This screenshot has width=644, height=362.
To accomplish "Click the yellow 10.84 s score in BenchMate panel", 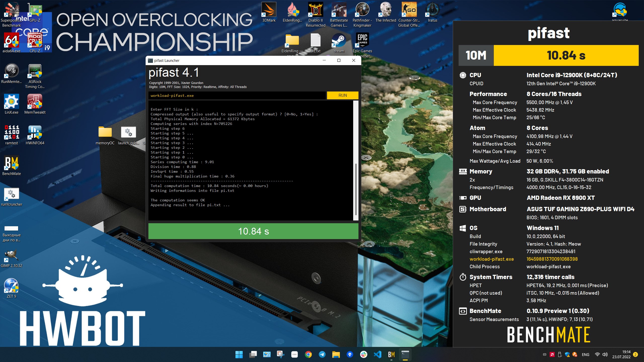I will tap(566, 55).
